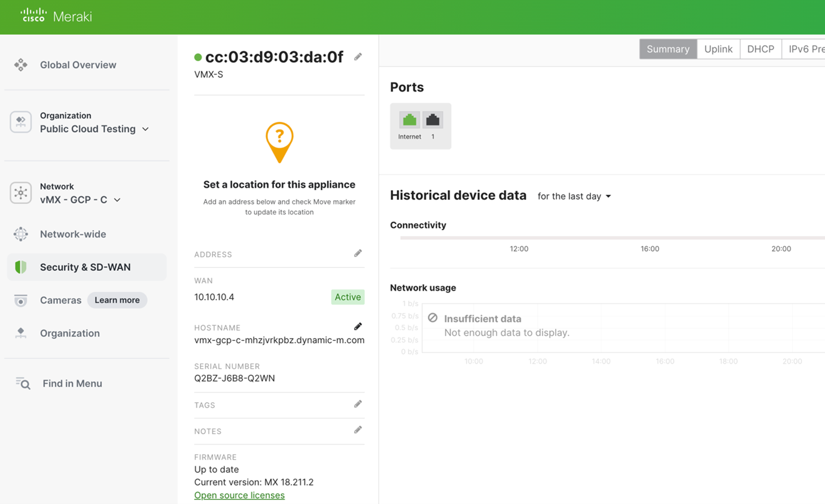This screenshot has width=825, height=504.
Task: Expand the Organization Public Cloud Testing dropdown
Action: click(x=94, y=129)
